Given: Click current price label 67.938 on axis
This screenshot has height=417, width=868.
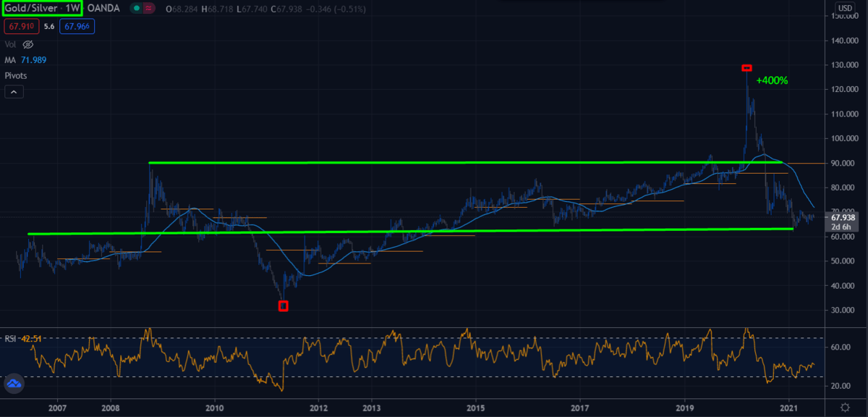Looking at the screenshot, I should coord(844,216).
